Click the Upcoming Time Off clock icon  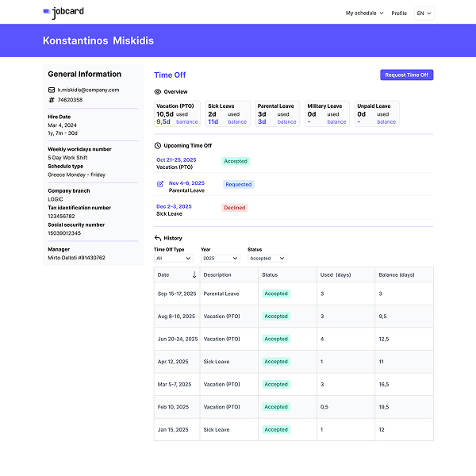[157, 145]
